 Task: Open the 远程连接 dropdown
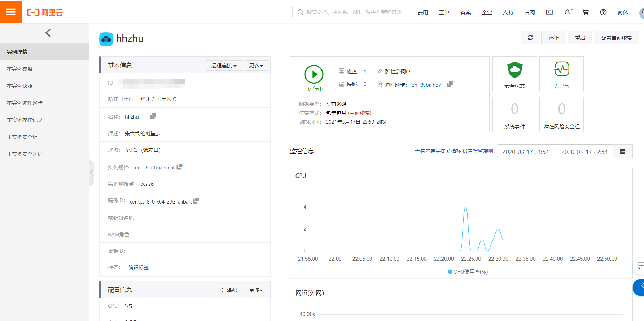[x=224, y=66]
